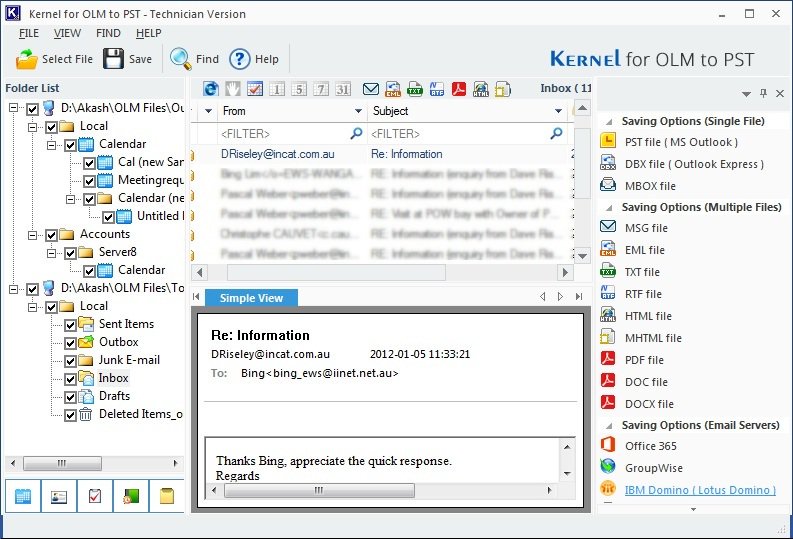Viewport: 793px width, 539px height.
Task: Open the tasks checkmark icon at the bottom left
Action: [x=95, y=496]
